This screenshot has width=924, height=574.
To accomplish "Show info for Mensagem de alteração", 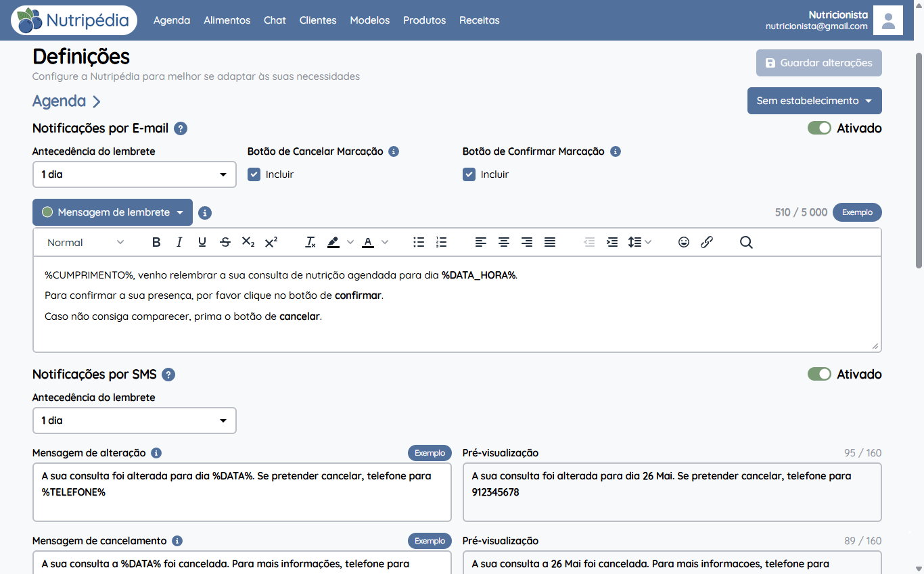I will point(156,453).
